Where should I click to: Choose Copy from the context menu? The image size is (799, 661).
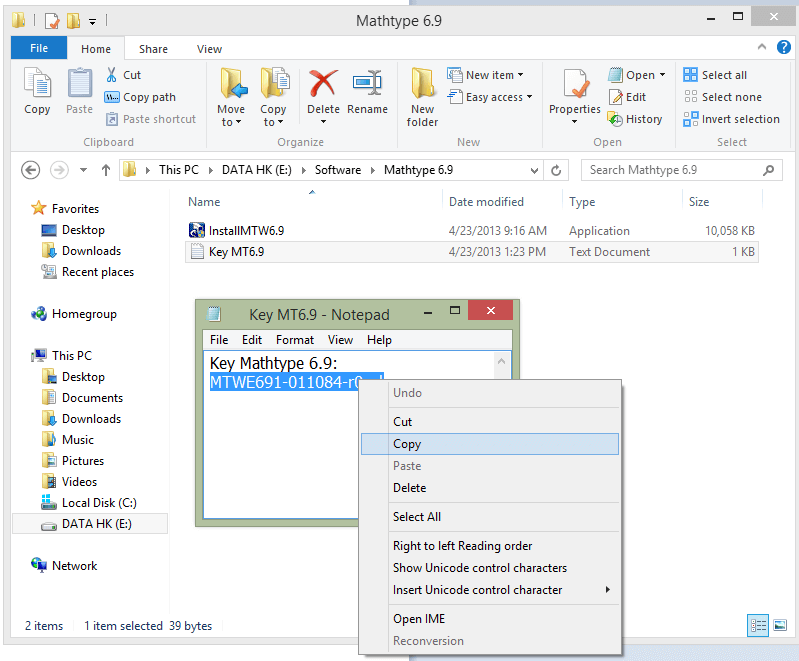(490, 444)
